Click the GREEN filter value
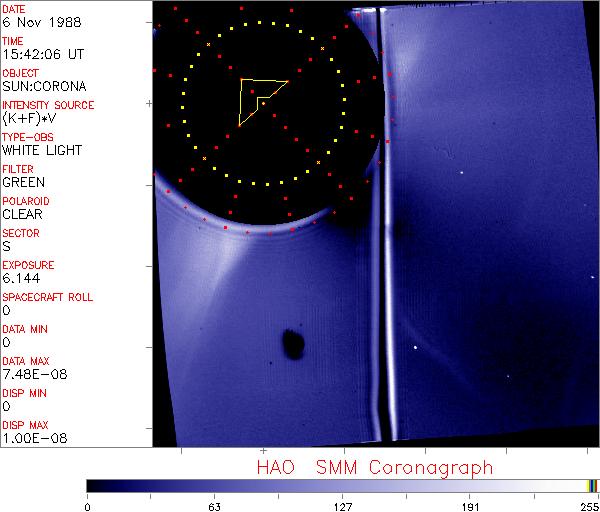This screenshot has width=600, height=512. [23, 182]
